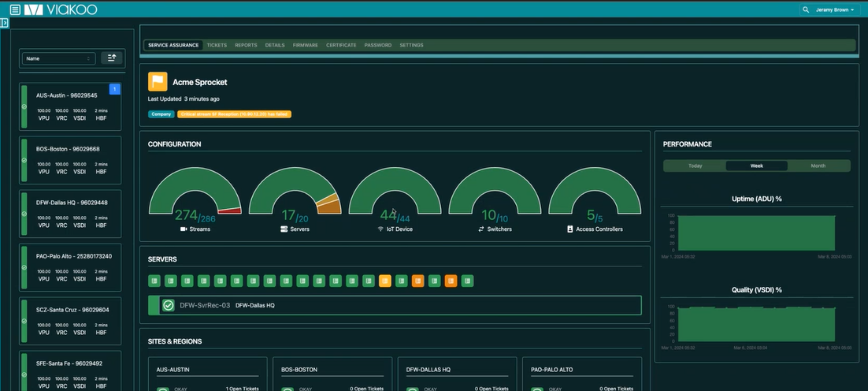The height and width of the screenshot is (391, 868).
Task: Open the Firmware tab
Action: coord(305,46)
